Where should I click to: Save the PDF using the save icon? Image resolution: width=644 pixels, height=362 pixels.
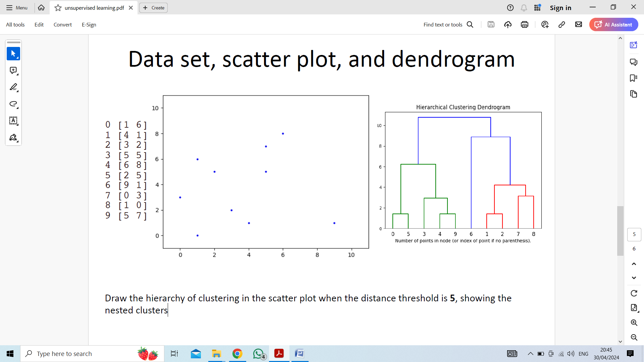click(491, 24)
